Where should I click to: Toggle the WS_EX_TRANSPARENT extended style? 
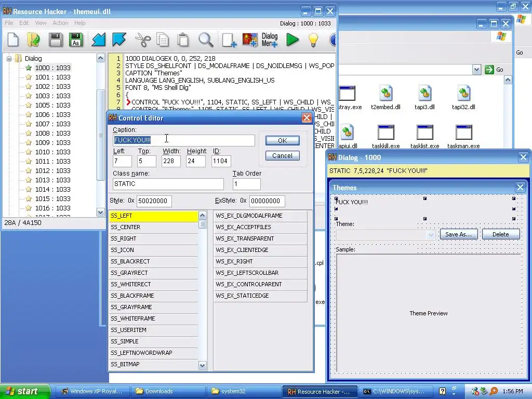tap(260, 238)
